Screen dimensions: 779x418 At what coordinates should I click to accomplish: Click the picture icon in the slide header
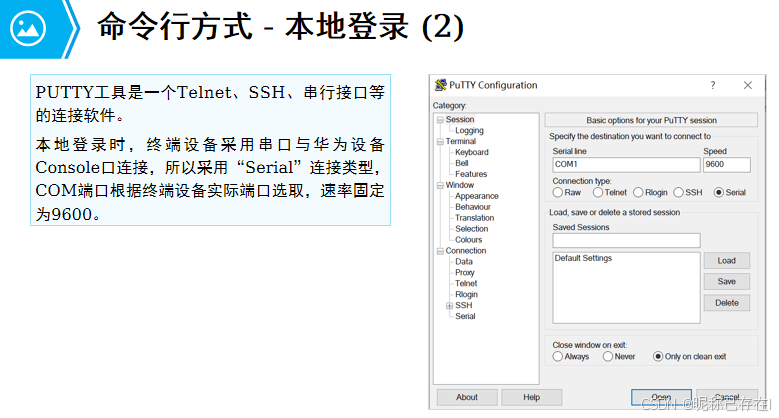coord(28,28)
